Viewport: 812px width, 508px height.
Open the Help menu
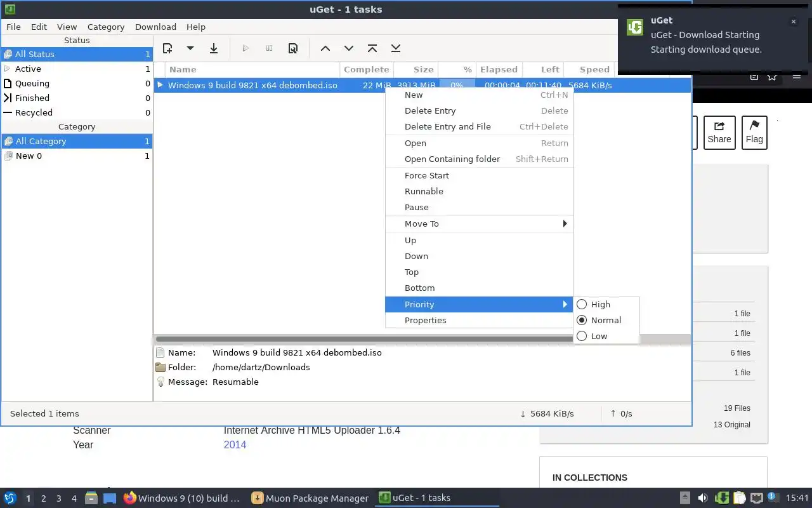click(196, 27)
